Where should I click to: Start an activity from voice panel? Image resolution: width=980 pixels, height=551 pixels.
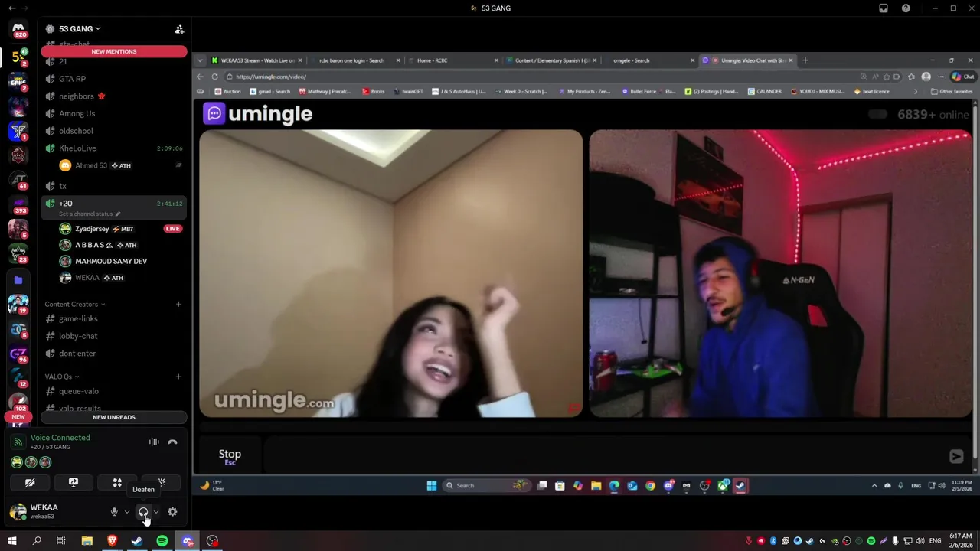click(117, 483)
